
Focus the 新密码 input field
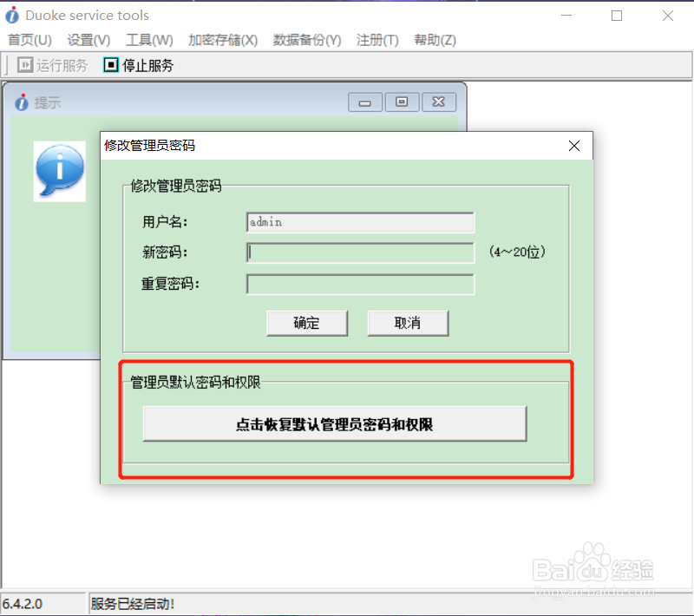[360, 252]
